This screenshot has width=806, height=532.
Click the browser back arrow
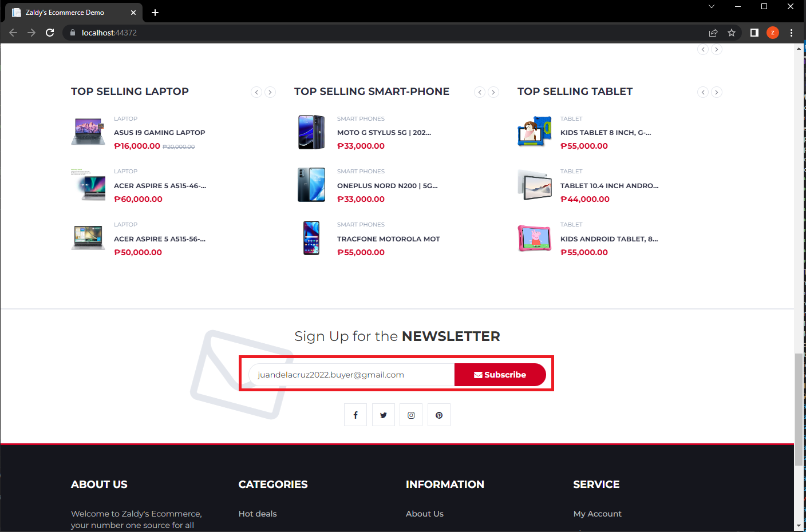tap(13, 33)
